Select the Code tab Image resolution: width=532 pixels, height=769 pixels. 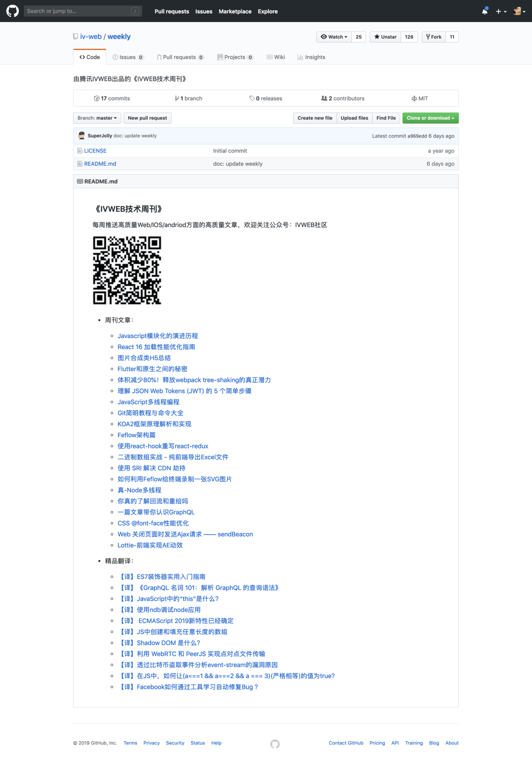click(90, 57)
